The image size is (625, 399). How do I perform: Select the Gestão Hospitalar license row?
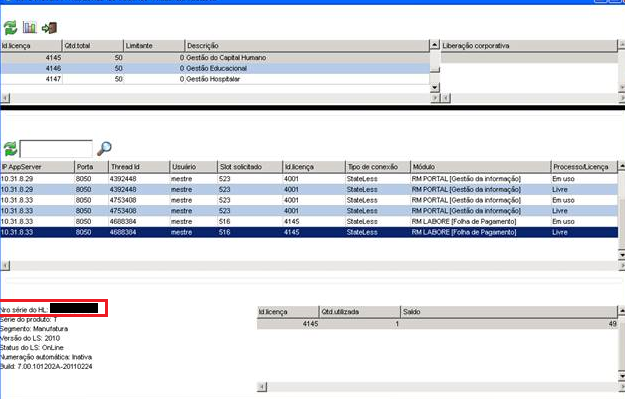click(215, 79)
